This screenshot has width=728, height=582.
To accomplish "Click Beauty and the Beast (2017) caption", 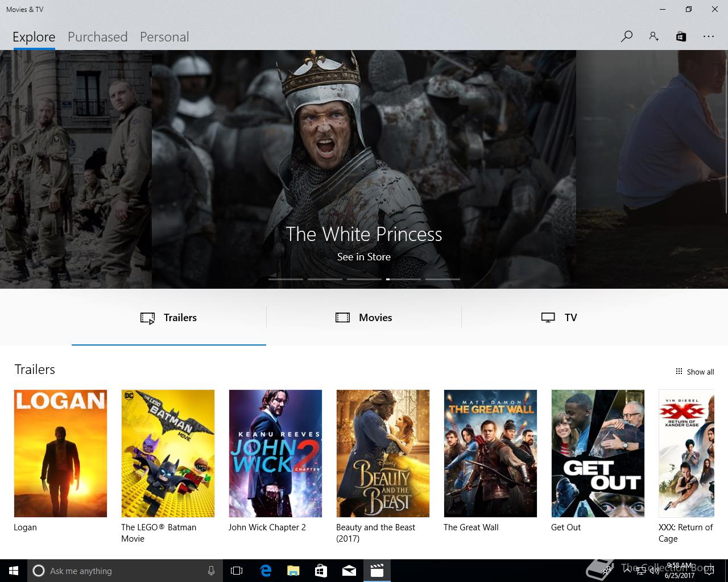I will click(x=376, y=533).
